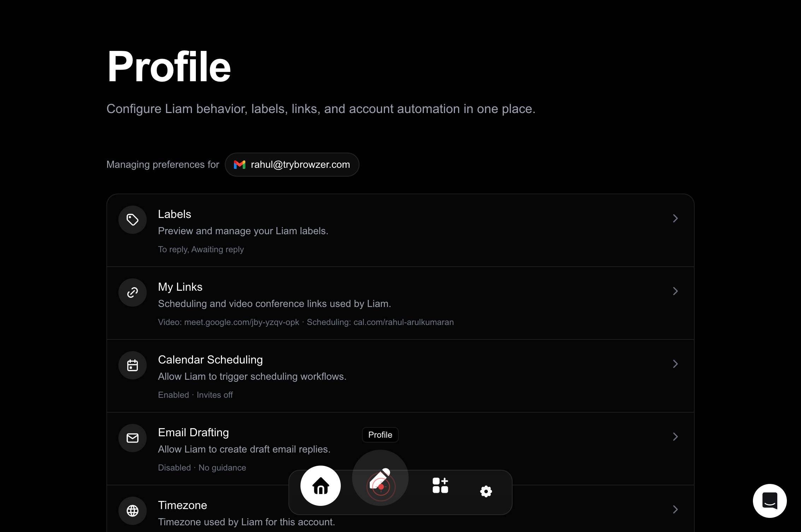Open the Labels settings title
This screenshot has width=801, height=532.
coord(175,214)
